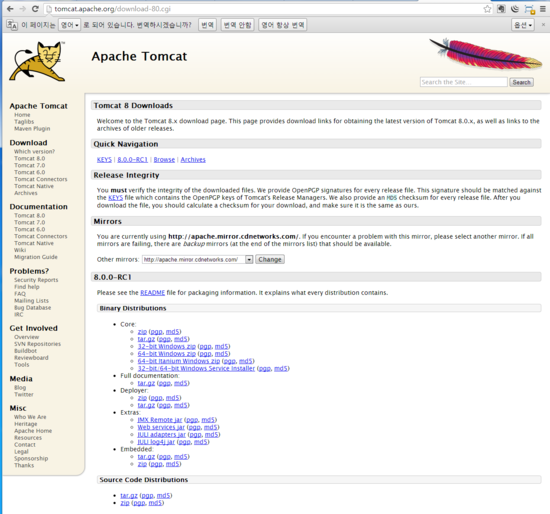This screenshot has height=514, width=550.
Task: Click the extension icon next to the star
Action: click(501, 9)
